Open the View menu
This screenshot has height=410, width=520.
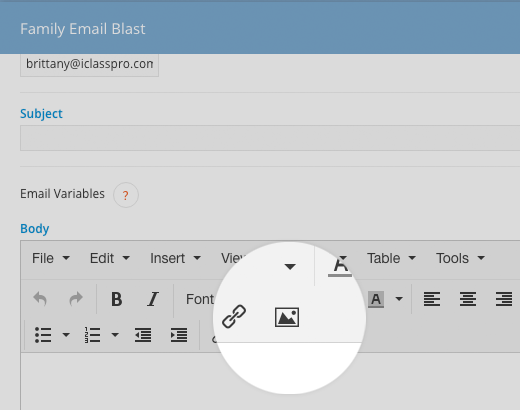(x=233, y=258)
